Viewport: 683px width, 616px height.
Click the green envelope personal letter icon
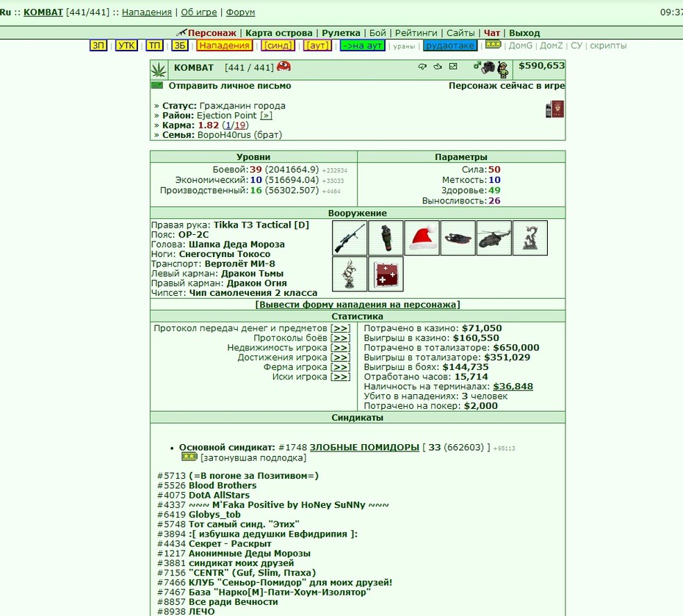(x=157, y=85)
